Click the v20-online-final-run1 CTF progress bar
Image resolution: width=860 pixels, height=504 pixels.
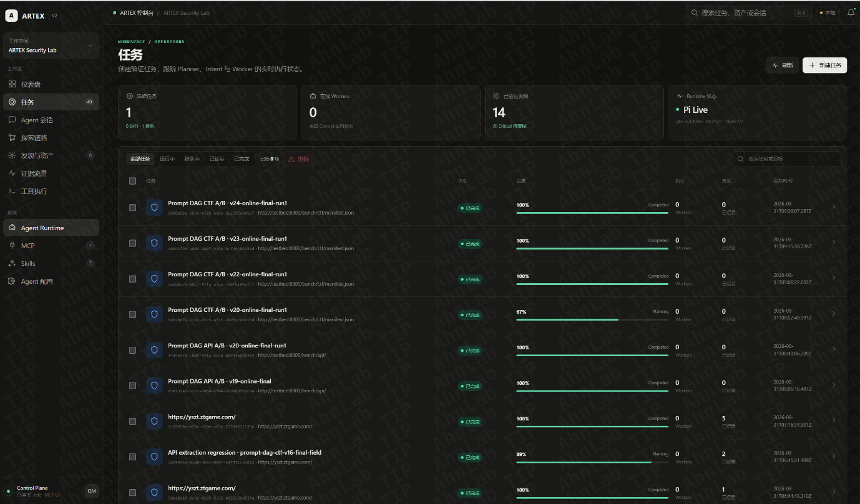(x=592, y=320)
